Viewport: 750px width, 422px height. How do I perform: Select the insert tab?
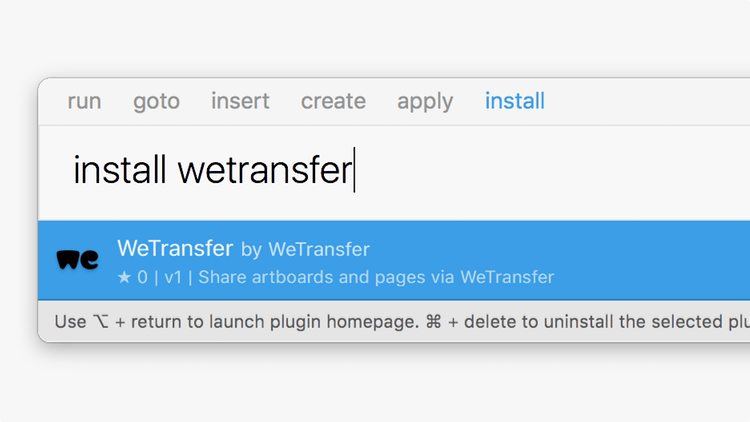pos(240,101)
